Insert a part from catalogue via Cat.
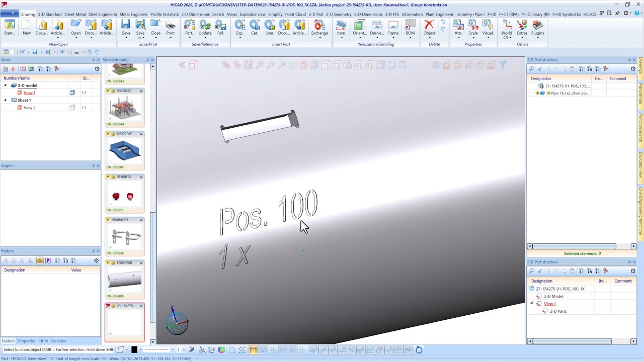The width and height of the screenshot is (644, 362). (x=255, y=27)
